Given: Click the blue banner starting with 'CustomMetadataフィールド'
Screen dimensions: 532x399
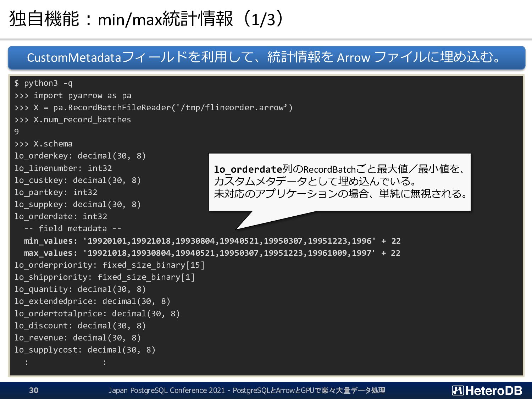Looking at the screenshot, I should pyautogui.click(x=266, y=57).
